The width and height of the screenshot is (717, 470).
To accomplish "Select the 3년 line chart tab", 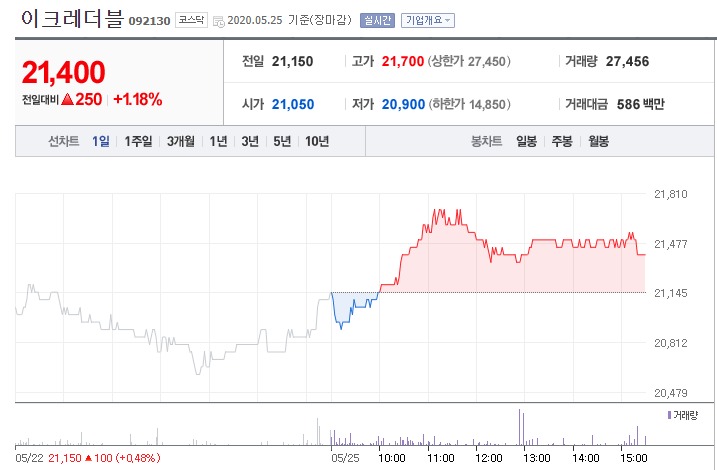I will click(x=250, y=141).
